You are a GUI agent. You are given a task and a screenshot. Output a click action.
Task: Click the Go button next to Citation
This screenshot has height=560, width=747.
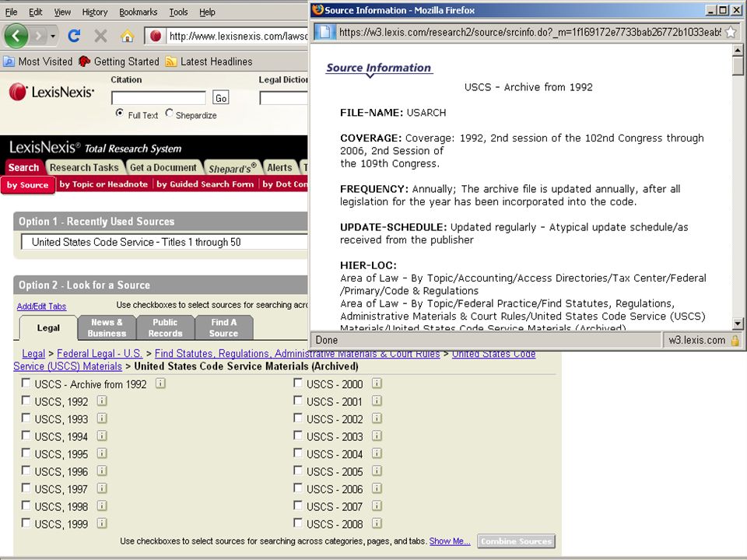(220, 98)
